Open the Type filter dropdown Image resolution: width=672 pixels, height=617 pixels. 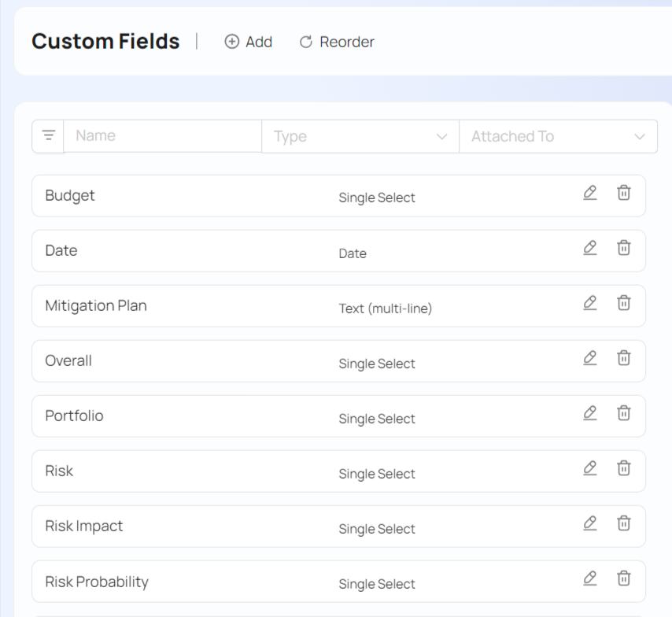[360, 136]
